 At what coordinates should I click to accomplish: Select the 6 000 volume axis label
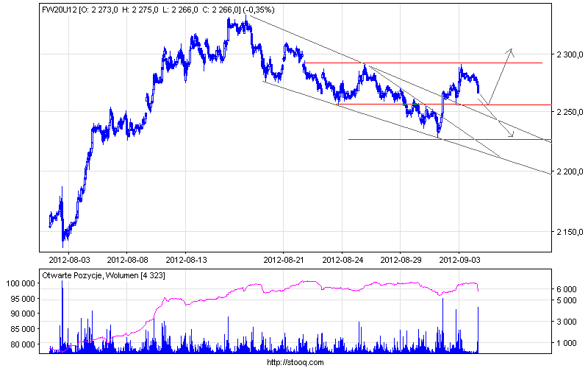coord(567,289)
